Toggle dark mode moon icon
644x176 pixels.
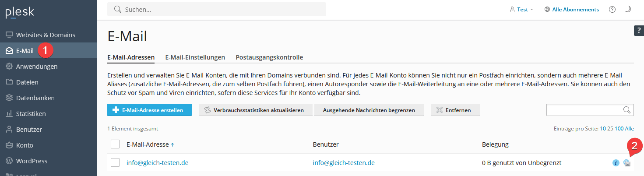(x=628, y=9)
